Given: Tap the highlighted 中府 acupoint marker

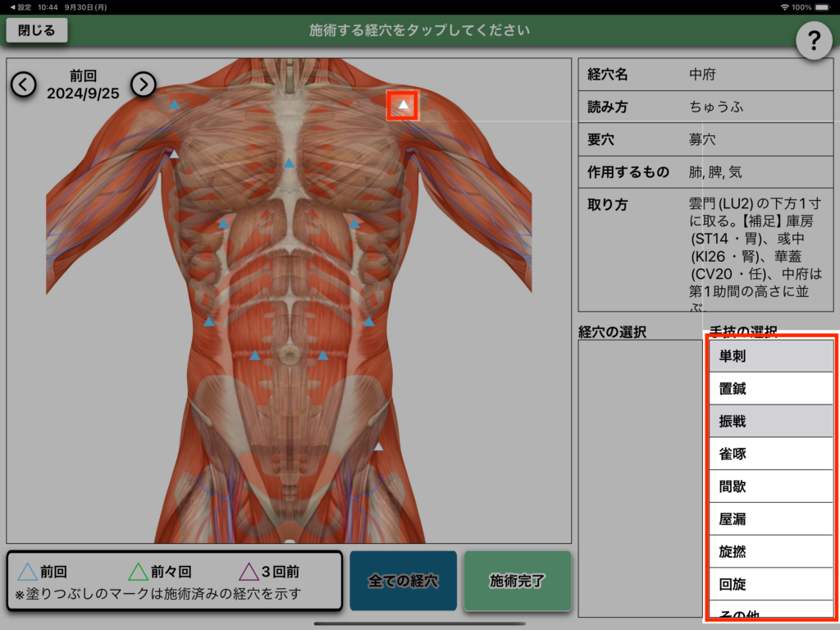Looking at the screenshot, I should click(x=403, y=105).
